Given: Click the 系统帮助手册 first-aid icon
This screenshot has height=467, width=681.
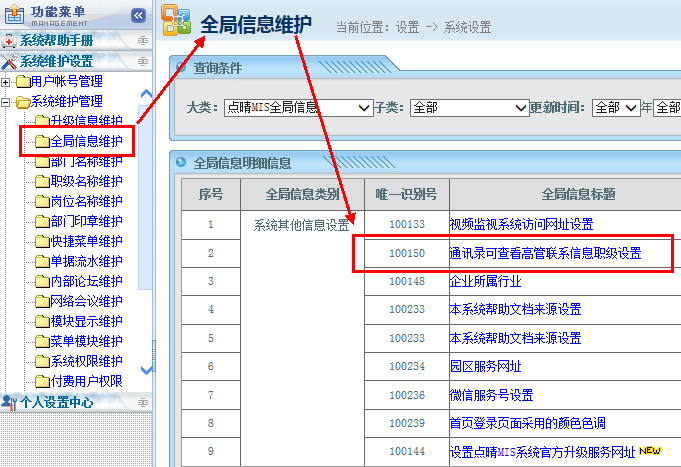Looking at the screenshot, I should 9,41.
